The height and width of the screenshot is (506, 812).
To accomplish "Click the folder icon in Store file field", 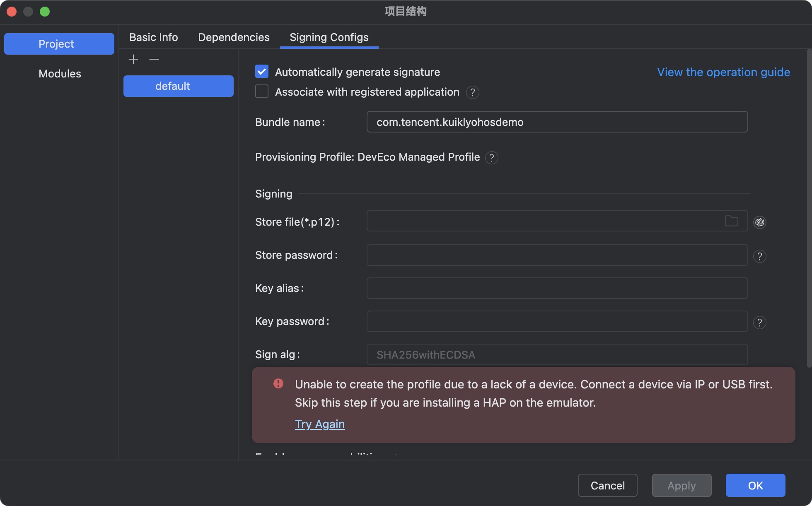I will click(x=731, y=221).
